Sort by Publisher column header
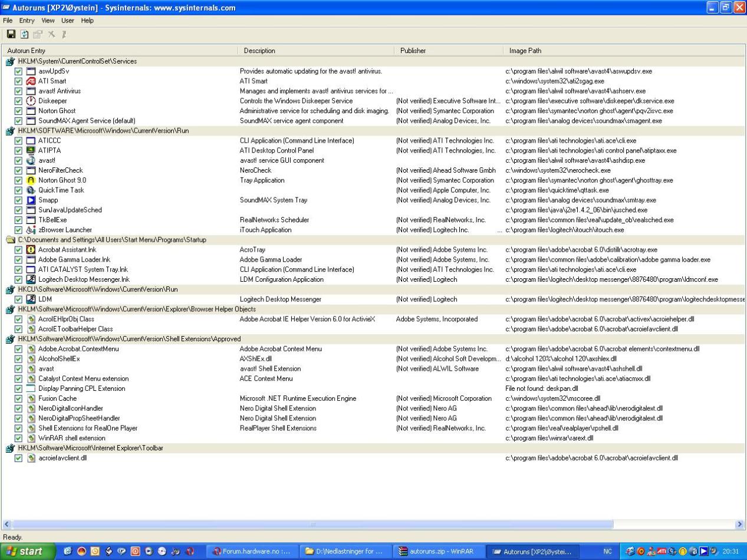This screenshot has width=747, height=560. (x=449, y=51)
